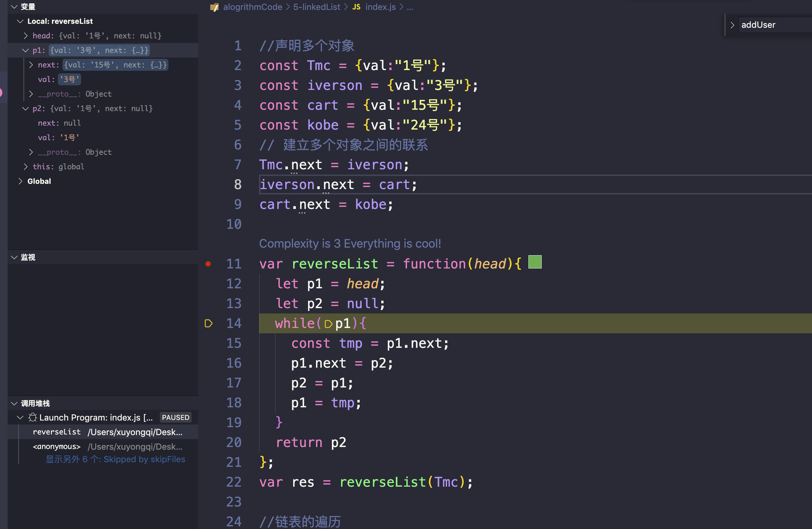Screen dimensions: 812x529
Task: Collapse the Local: reverseList scope
Action: [20, 21]
